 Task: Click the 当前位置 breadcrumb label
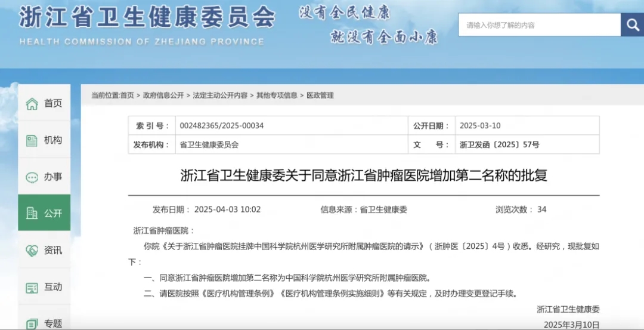click(106, 95)
